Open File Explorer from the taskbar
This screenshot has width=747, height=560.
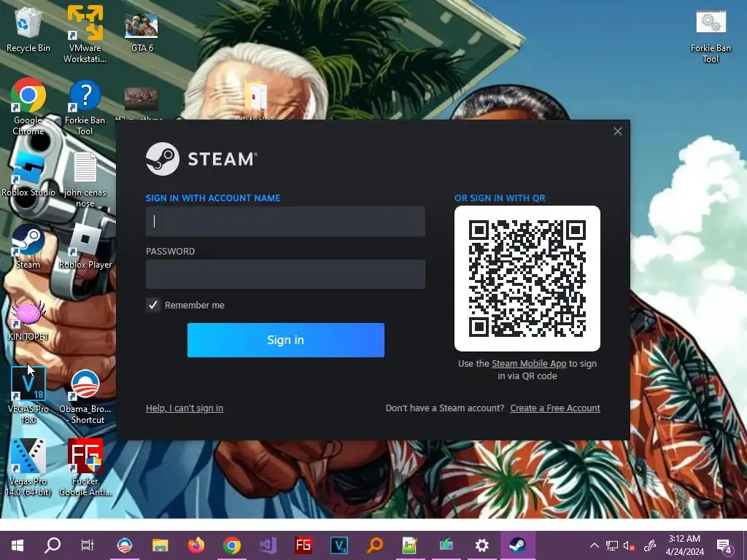tap(160, 545)
